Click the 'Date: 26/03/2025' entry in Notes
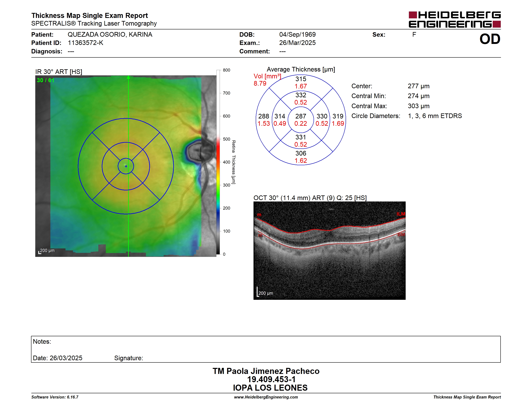The width and height of the screenshot is (532, 411). click(x=57, y=358)
